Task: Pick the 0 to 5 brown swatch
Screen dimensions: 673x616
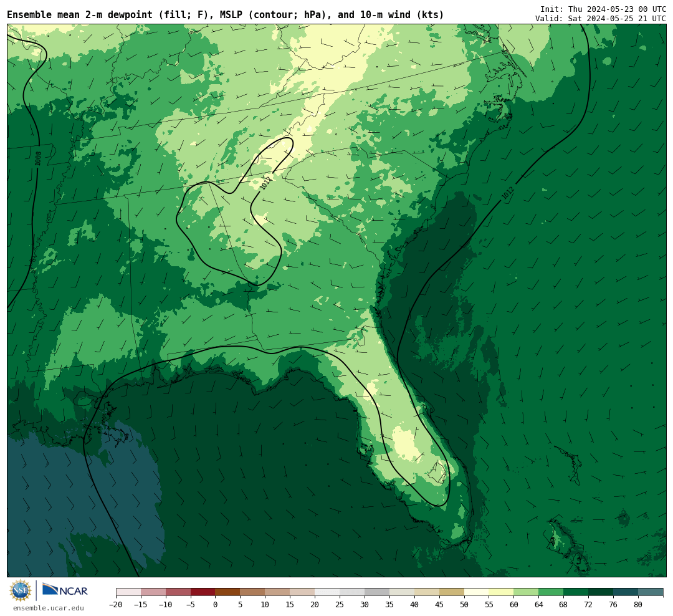Action: 228,592
